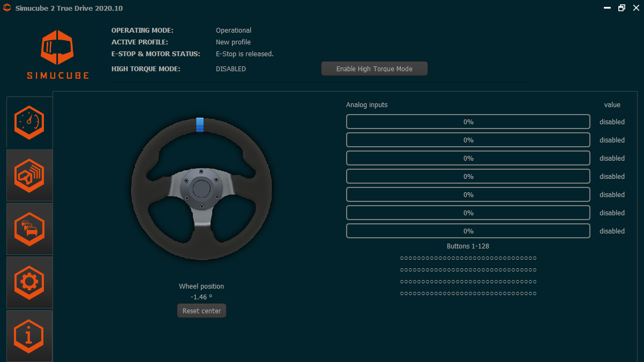
Task: Click the "HIGH TORQUE MODE:" label
Action: [x=146, y=69]
